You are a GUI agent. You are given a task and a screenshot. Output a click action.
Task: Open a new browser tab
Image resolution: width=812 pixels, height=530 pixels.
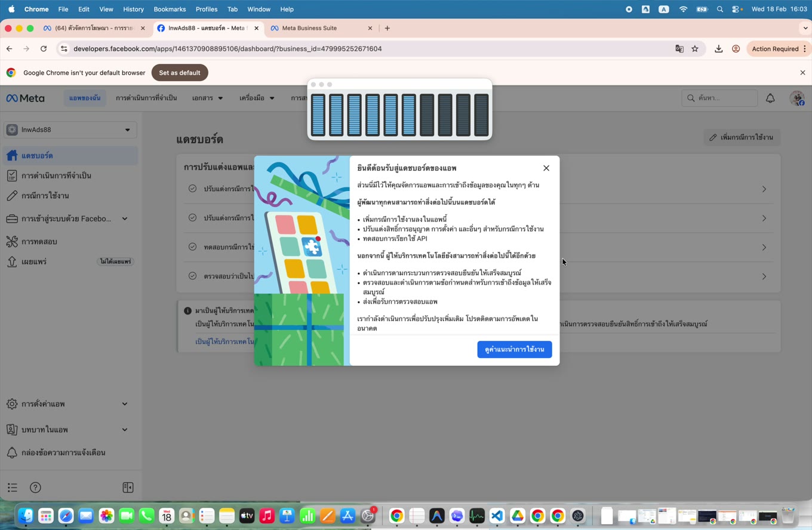[387, 28]
